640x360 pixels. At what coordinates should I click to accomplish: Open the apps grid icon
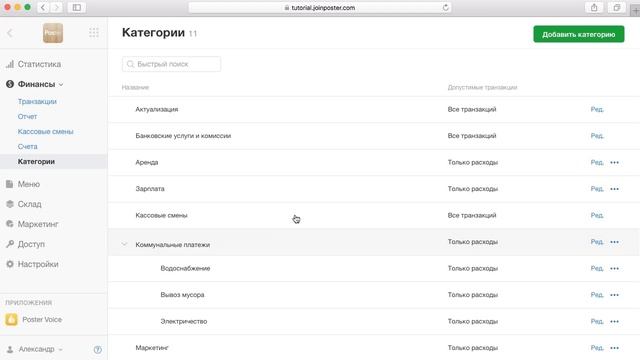tap(94, 33)
